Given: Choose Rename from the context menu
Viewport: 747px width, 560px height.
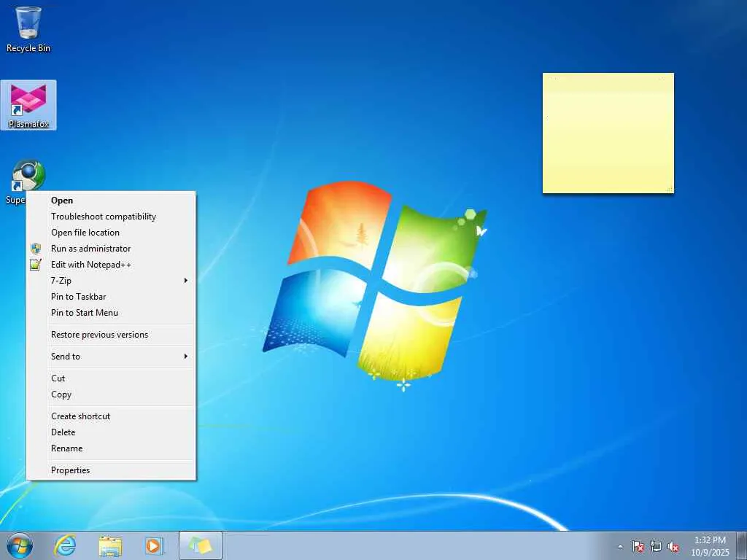Looking at the screenshot, I should [x=111, y=448].
